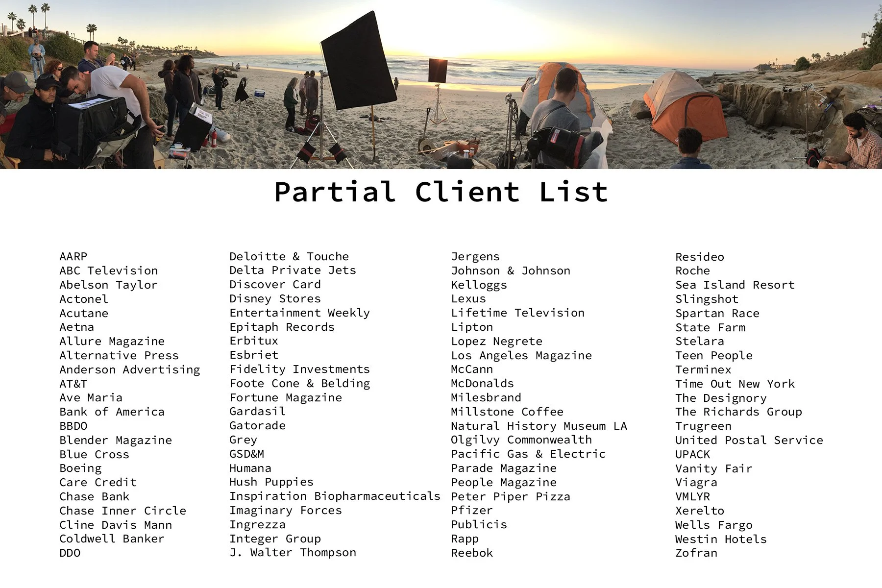882x588 pixels.
Task: Select 'Bank of America' text
Action: (x=112, y=412)
